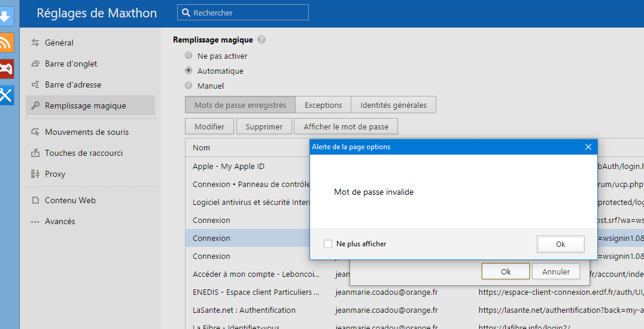
Task: Click the Remplissage magique section heading
Action: (x=212, y=40)
